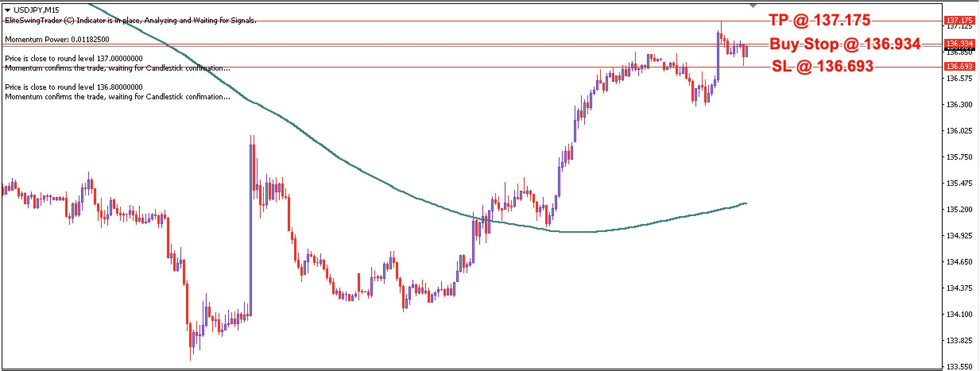This screenshot has height=371, width=980.
Task: Click the SL @ 136.693 annotation text
Action: coord(823,68)
